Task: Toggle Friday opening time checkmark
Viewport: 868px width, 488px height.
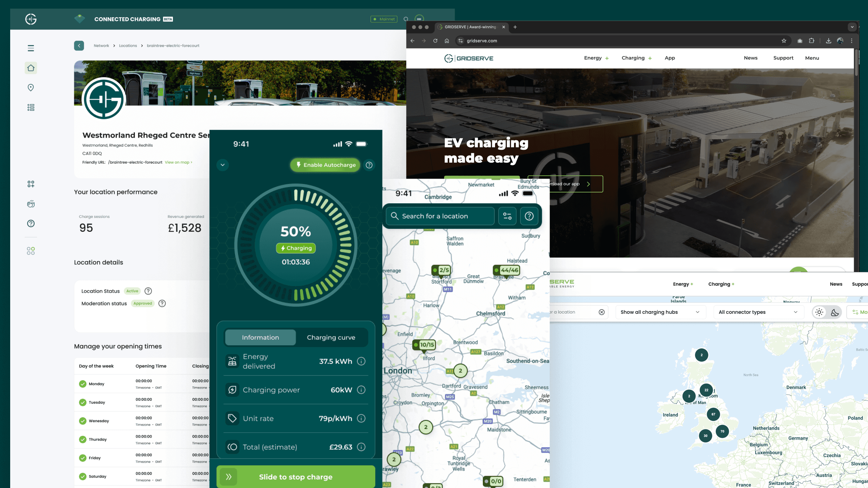Action: (x=83, y=458)
